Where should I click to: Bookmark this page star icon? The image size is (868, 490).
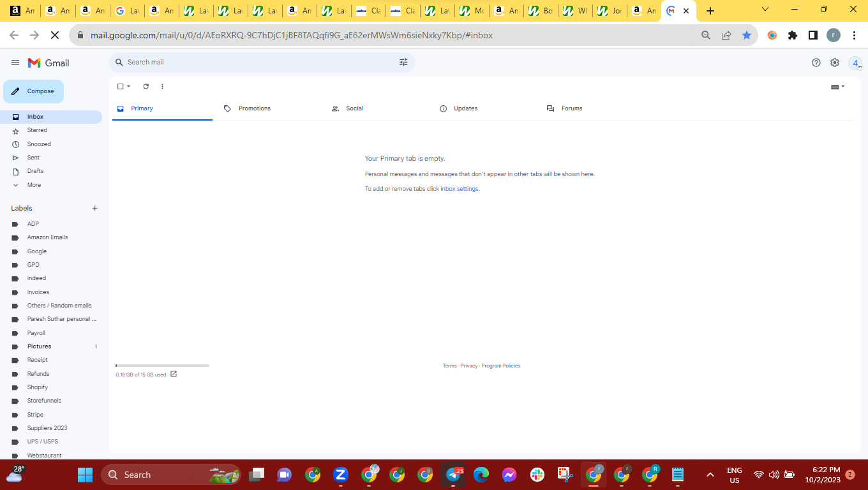tap(747, 35)
